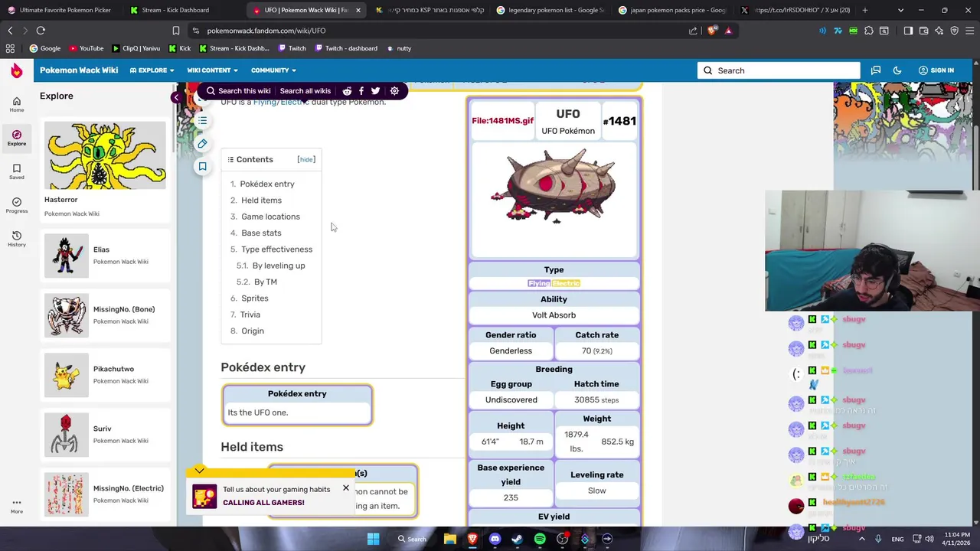
Task: Click the browser address bar URL
Action: point(266,31)
